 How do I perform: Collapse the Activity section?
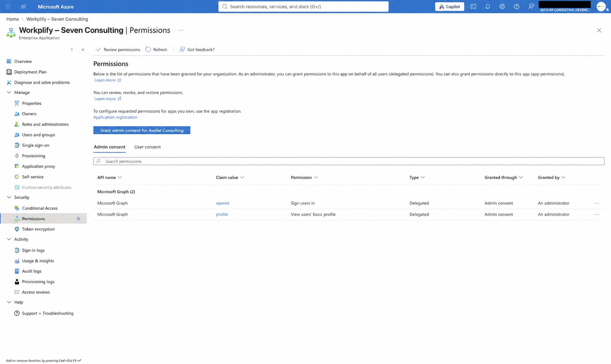(9, 240)
